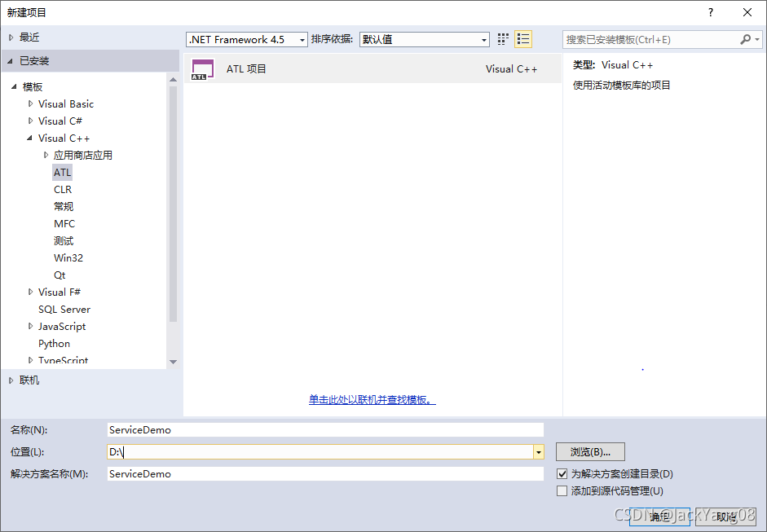Screen dimensions: 767x532
Task: Enable add to source control checkbox
Action: (x=562, y=491)
